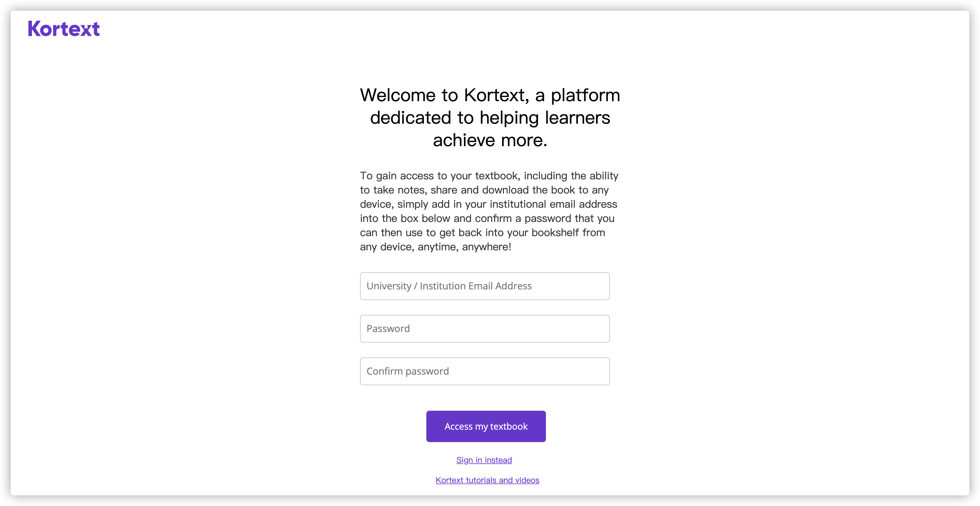Click the word "platform" in the heading
Viewport: 980px width, 506px height.
point(586,95)
